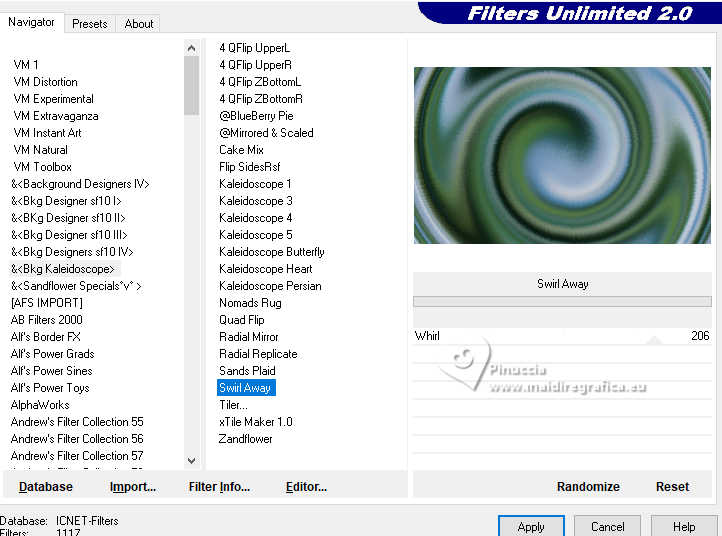This screenshot has height=536, width=722.
Task: Select VM Extravaganza category
Action: 56,116
